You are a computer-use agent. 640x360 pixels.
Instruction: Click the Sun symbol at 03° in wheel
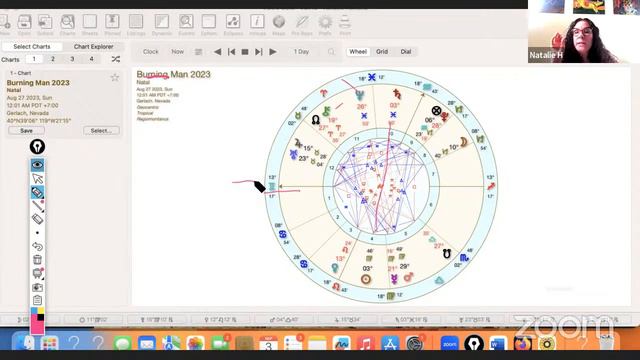click(366, 279)
